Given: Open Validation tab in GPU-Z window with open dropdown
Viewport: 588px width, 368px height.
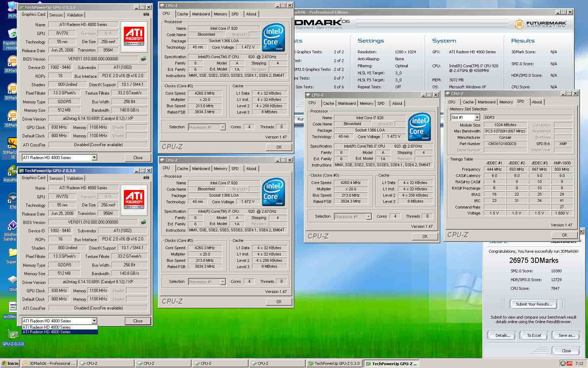Looking at the screenshot, I should click(x=75, y=178).
